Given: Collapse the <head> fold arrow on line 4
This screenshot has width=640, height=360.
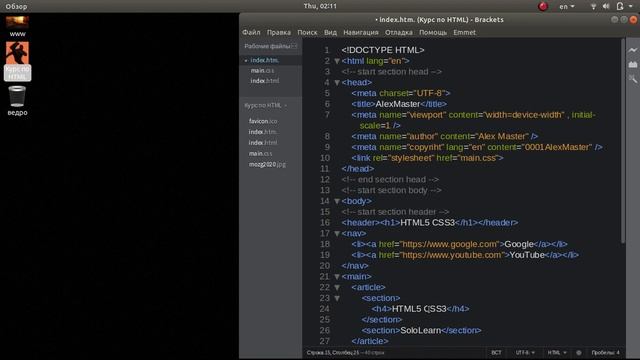Looking at the screenshot, I should pyautogui.click(x=337, y=82).
